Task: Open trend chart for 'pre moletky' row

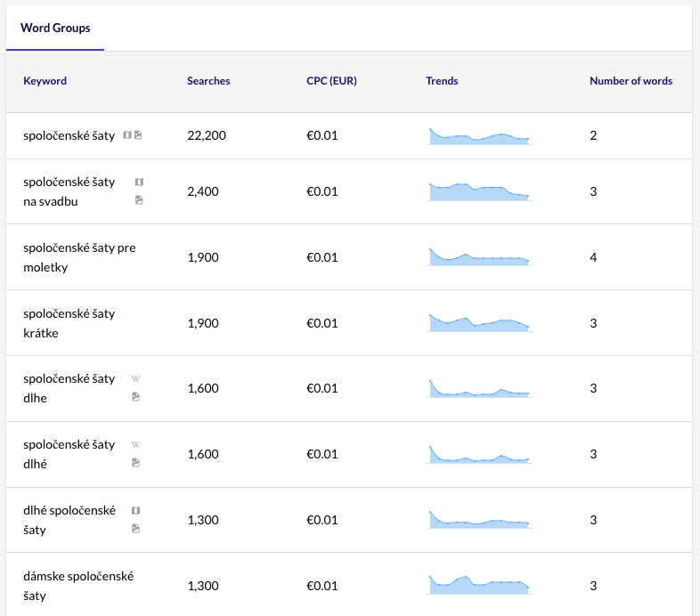Action: pos(479,257)
